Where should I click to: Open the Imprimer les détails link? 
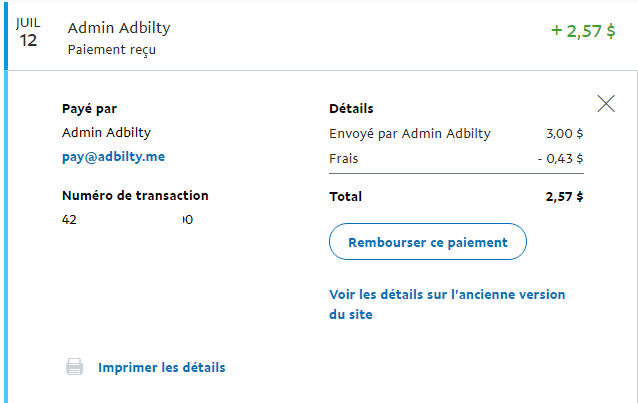point(162,368)
